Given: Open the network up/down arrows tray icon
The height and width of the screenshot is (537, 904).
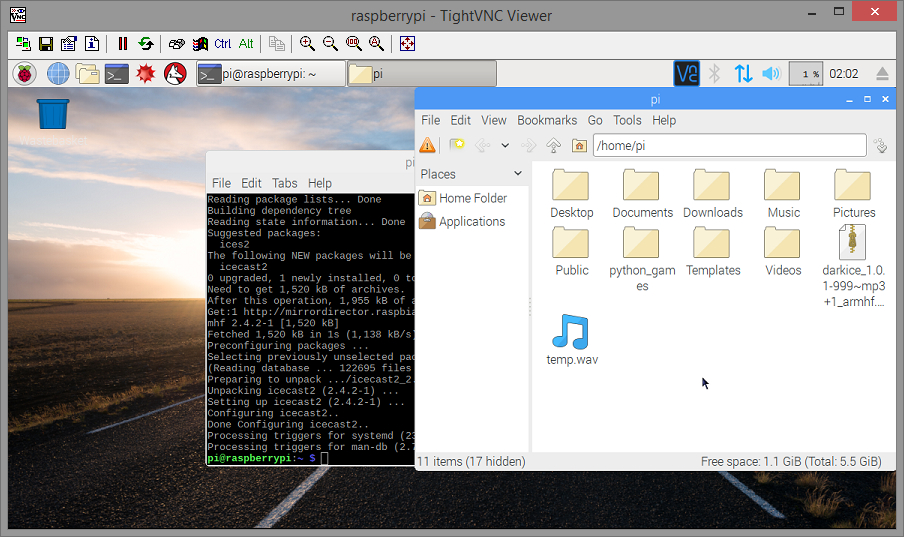Looking at the screenshot, I should click(x=743, y=74).
